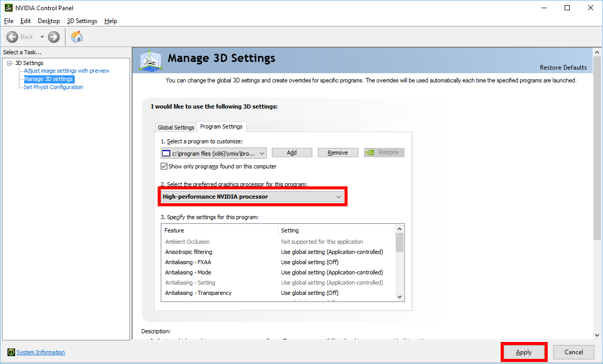
Task: Click the Forward arrow toolbar icon
Action: tap(54, 37)
